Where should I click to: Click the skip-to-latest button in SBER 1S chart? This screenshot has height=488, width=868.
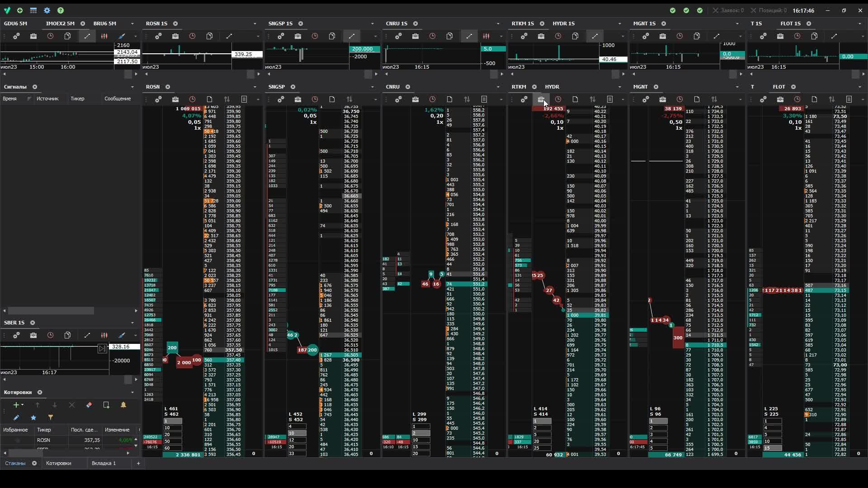[102, 348]
